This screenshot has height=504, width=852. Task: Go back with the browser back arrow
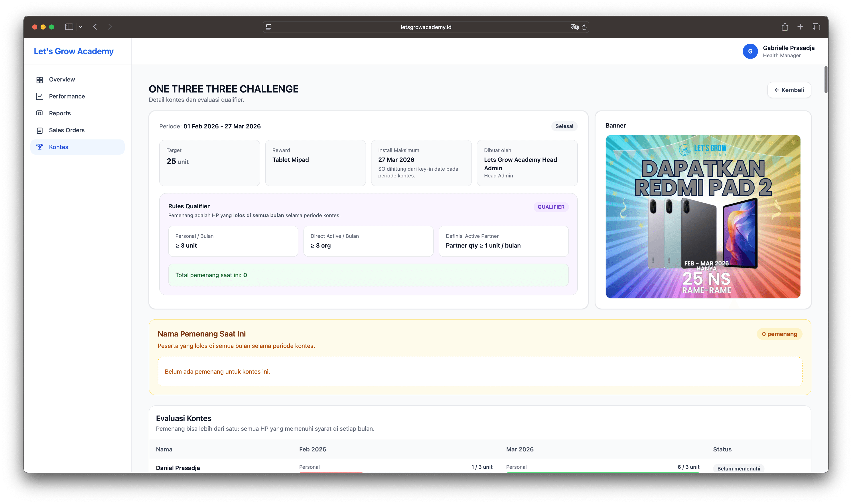[x=95, y=27]
